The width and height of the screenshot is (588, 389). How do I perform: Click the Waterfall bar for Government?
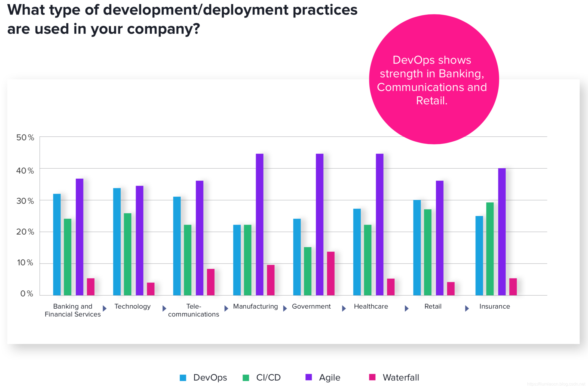tap(330, 273)
